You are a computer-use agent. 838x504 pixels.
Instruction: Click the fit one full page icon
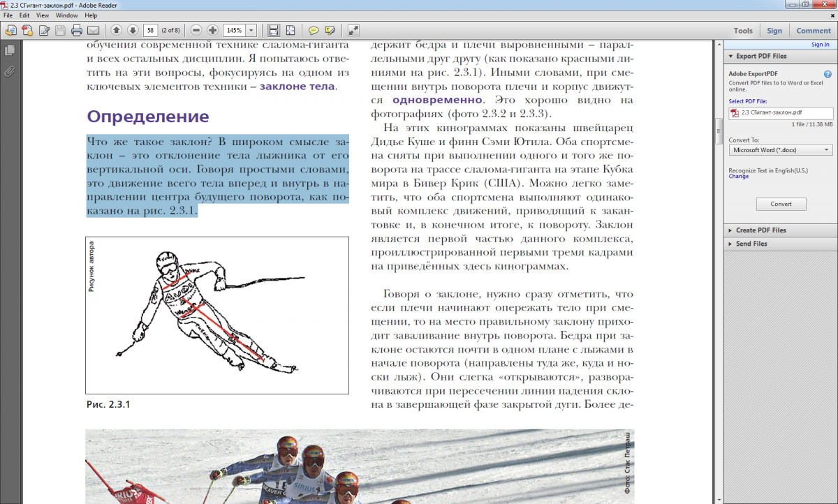(291, 30)
